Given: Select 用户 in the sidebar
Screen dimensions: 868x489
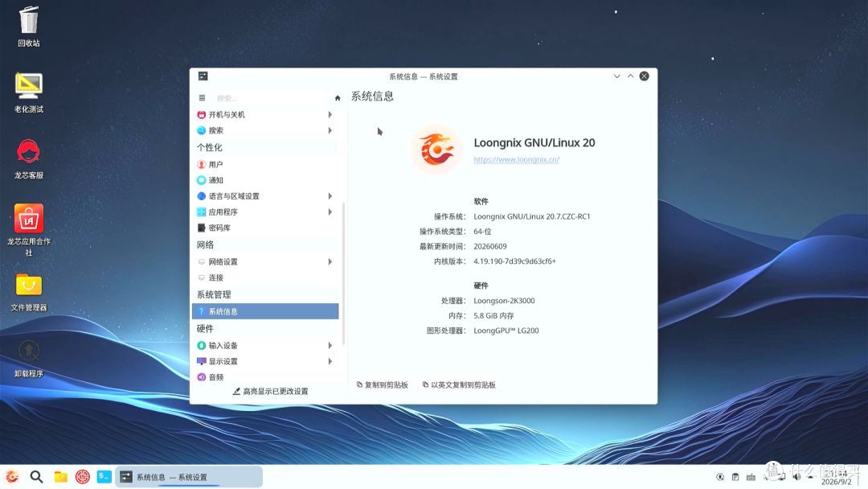Looking at the screenshot, I should tap(265, 165).
